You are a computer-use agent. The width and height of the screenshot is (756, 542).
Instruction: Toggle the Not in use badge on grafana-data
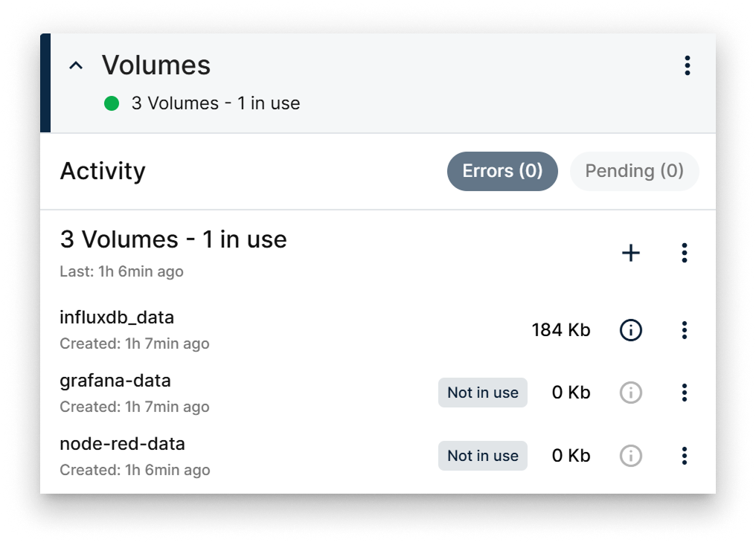coord(482,393)
